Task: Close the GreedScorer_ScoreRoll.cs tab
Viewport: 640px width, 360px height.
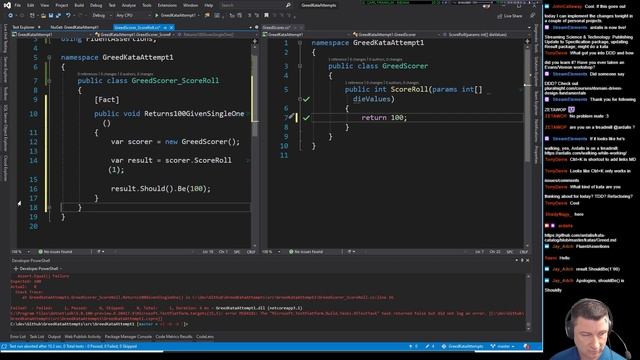Action: [x=171, y=27]
